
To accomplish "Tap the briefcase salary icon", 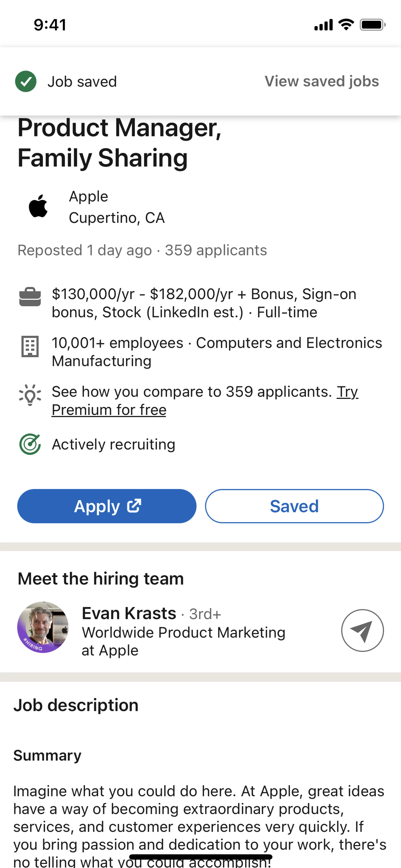I will point(30,297).
